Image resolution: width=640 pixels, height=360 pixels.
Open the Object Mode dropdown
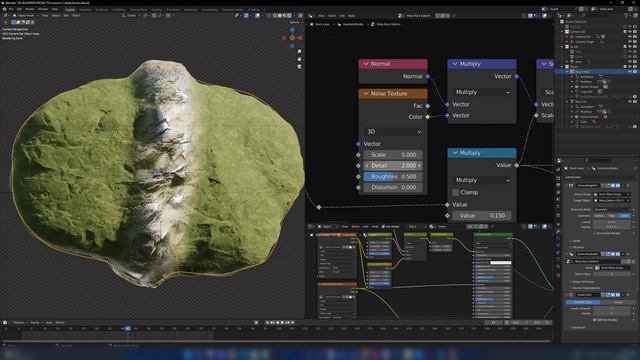(x=26, y=16)
